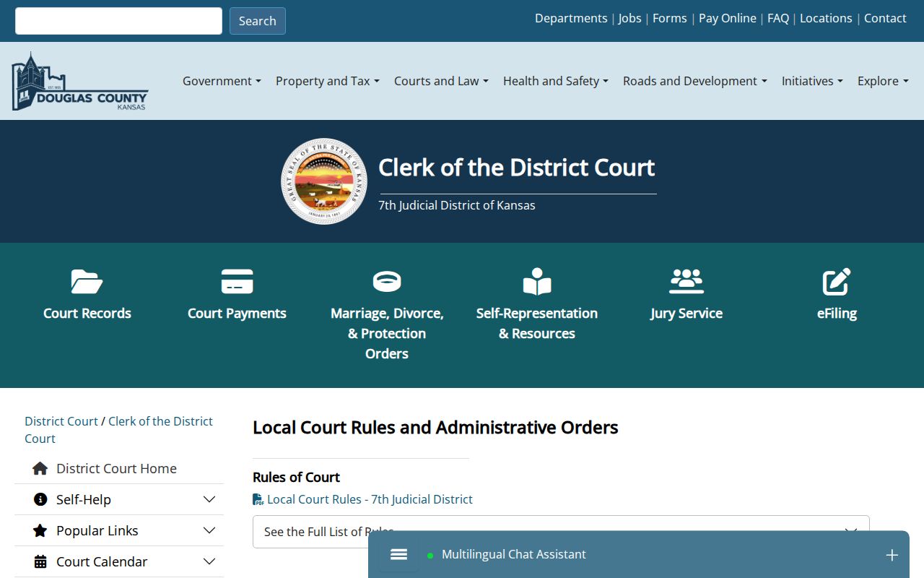
Task: Click the Great Seal of Kansas image
Action: click(324, 181)
